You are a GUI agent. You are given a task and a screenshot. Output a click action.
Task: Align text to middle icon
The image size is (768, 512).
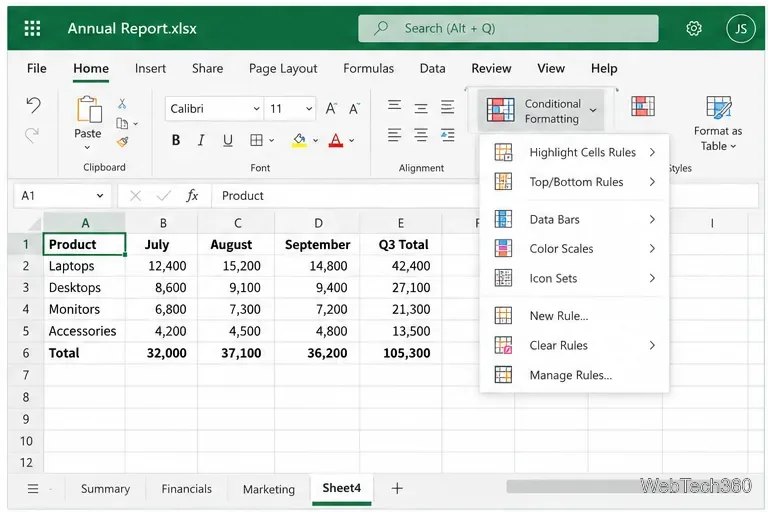(421, 108)
